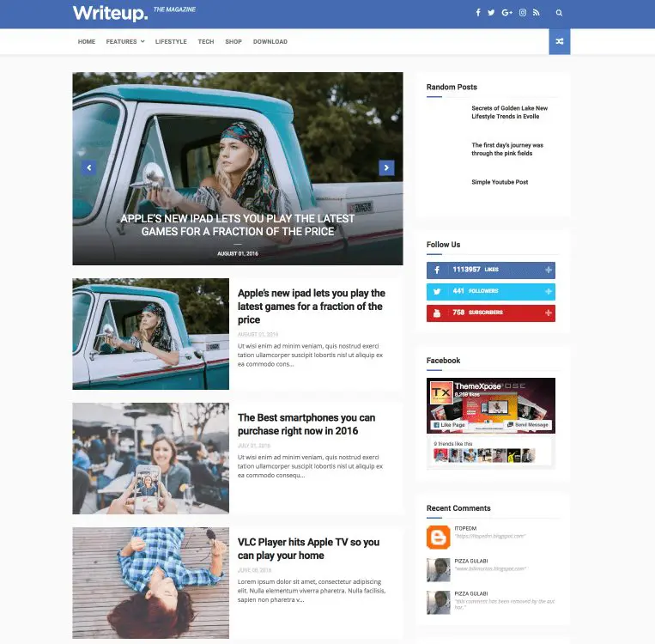The height and width of the screenshot is (644, 655).
Task: Click the ITOPEDM commenter name
Action: coord(465,529)
